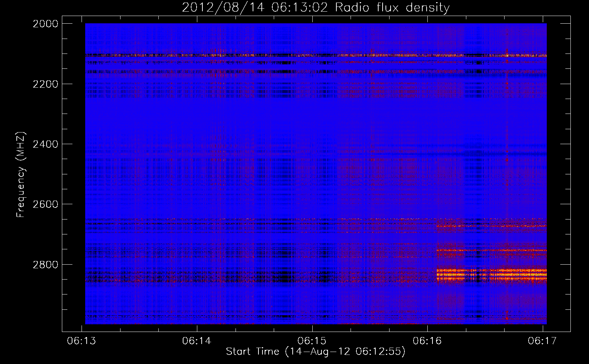Select the '2000' frequency axis label
The image size is (589, 364).
tap(46, 24)
